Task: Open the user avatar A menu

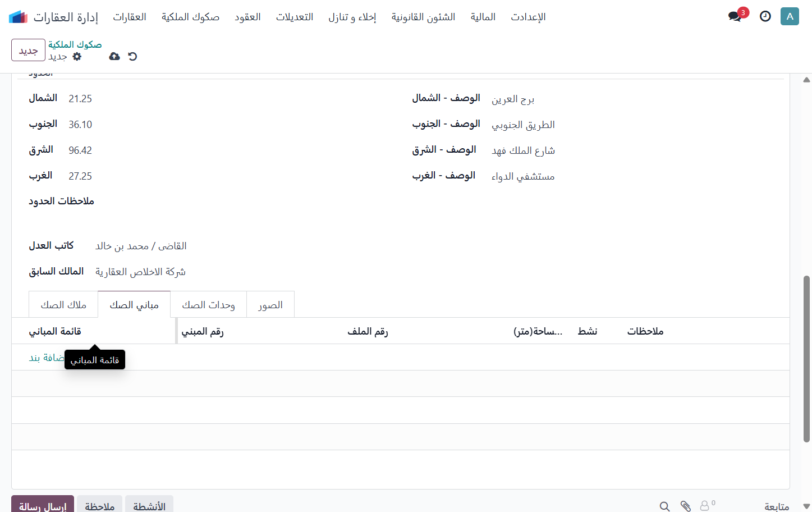Action: tap(790, 16)
